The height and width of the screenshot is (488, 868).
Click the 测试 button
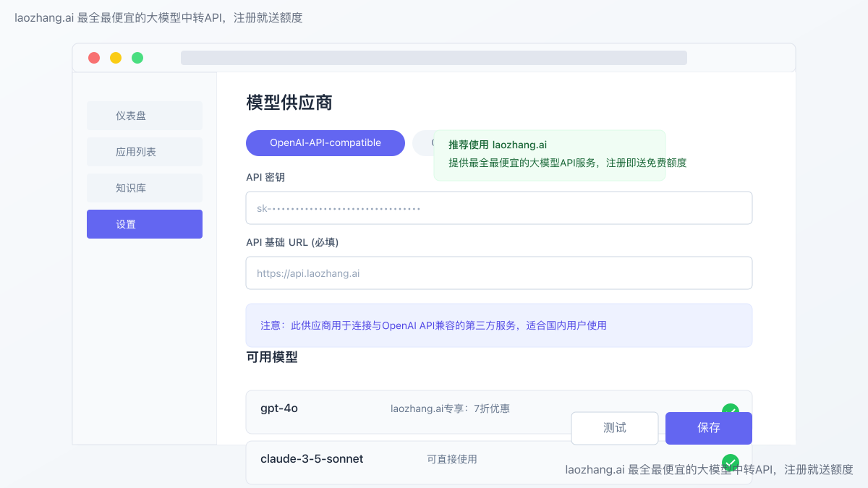click(x=615, y=428)
